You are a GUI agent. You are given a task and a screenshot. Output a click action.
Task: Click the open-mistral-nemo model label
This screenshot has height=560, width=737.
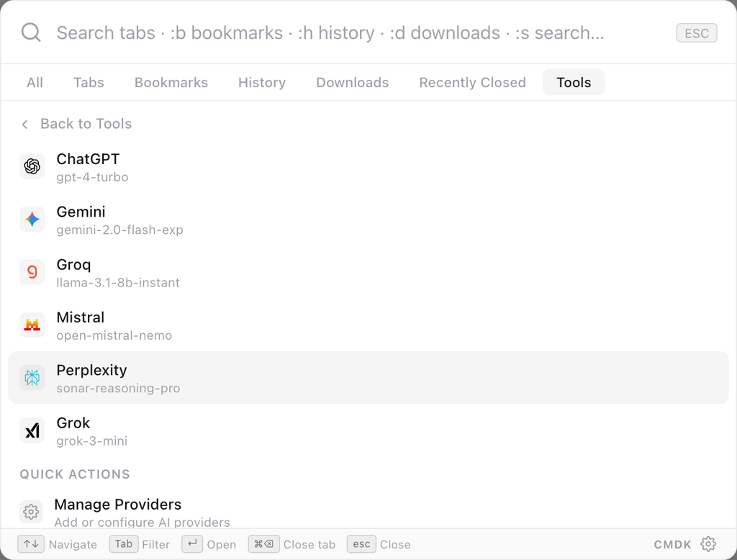click(114, 335)
